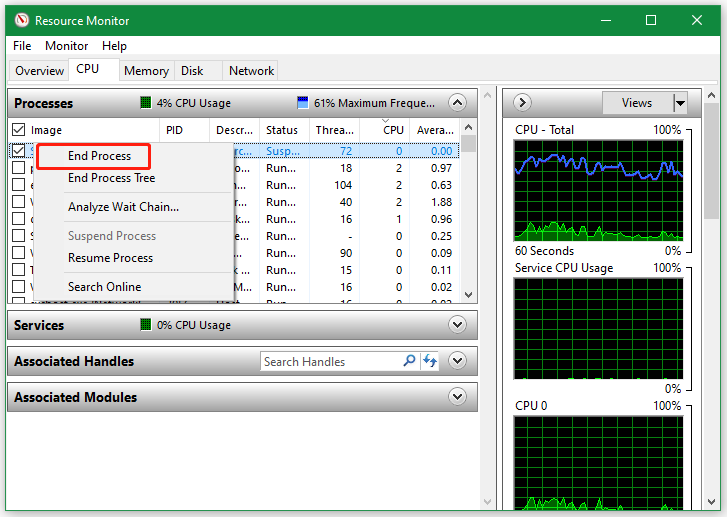Viewport: 727px width, 517px height.
Task: Click the Services section title bar
Action: click(242, 325)
